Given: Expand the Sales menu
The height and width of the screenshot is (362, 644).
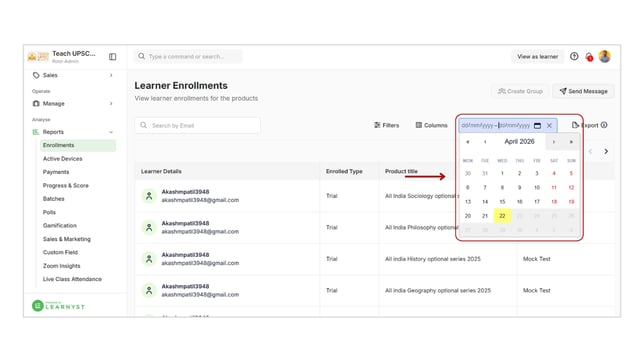Looking at the screenshot, I should [x=72, y=75].
